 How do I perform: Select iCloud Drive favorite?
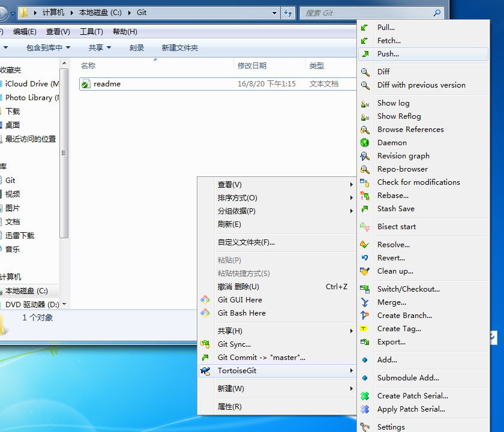tap(31, 84)
